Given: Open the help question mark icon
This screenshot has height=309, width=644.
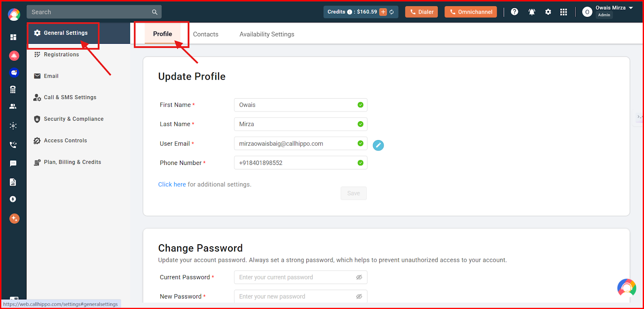Looking at the screenshot, I should [514, 12].
